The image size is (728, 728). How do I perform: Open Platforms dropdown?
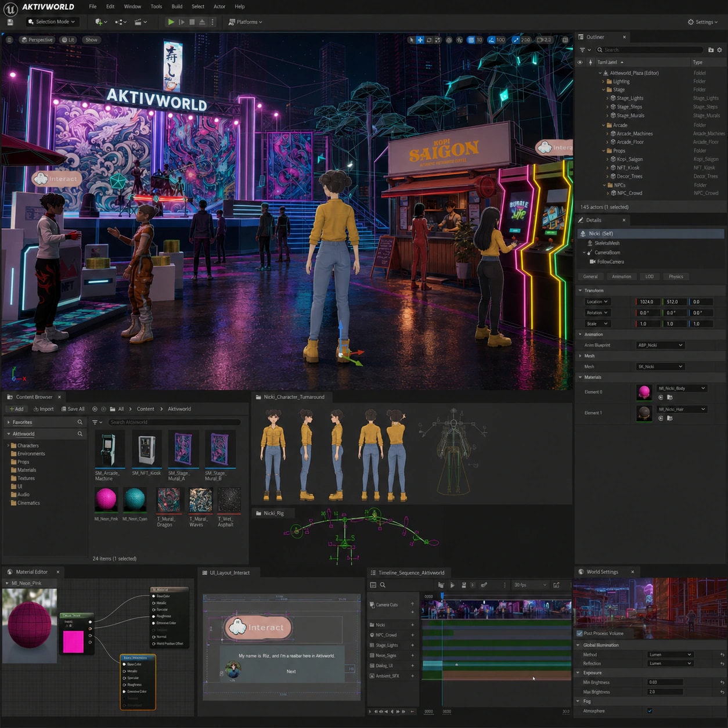[x=246, y=22]
